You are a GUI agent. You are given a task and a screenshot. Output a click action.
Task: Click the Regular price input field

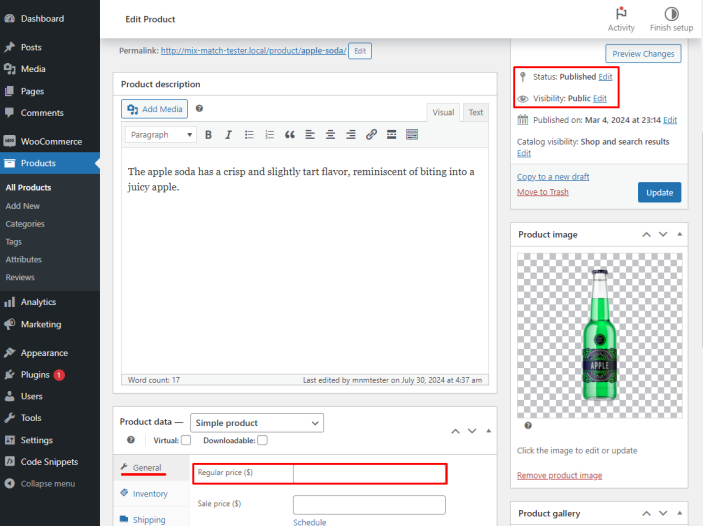pos(369,474)
